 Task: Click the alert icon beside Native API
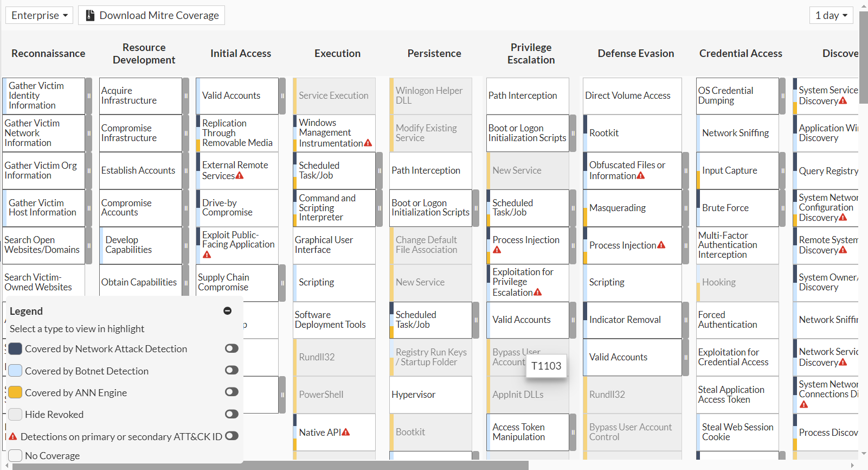click(346, 433)
